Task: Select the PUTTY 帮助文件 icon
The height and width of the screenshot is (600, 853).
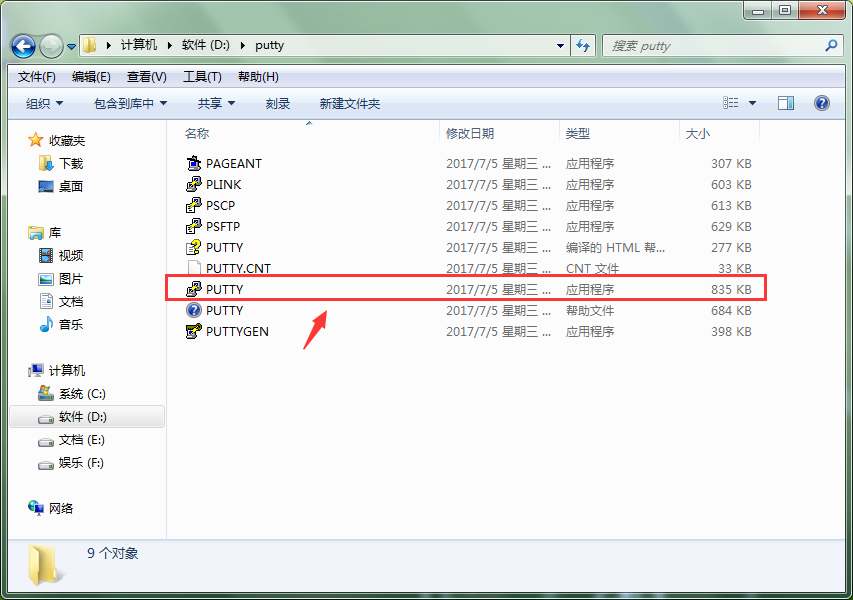Action: 193,310
